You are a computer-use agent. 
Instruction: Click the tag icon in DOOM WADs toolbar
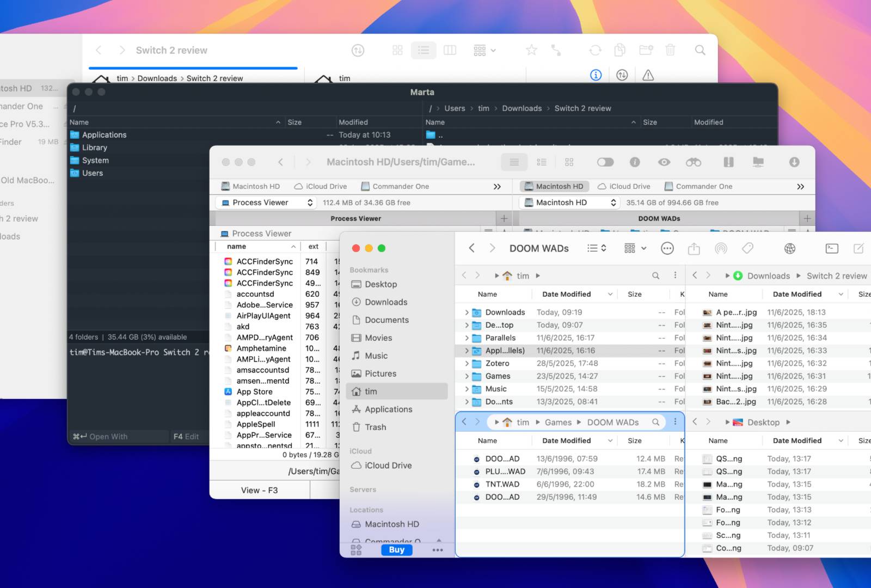click(x=747, y=249)
